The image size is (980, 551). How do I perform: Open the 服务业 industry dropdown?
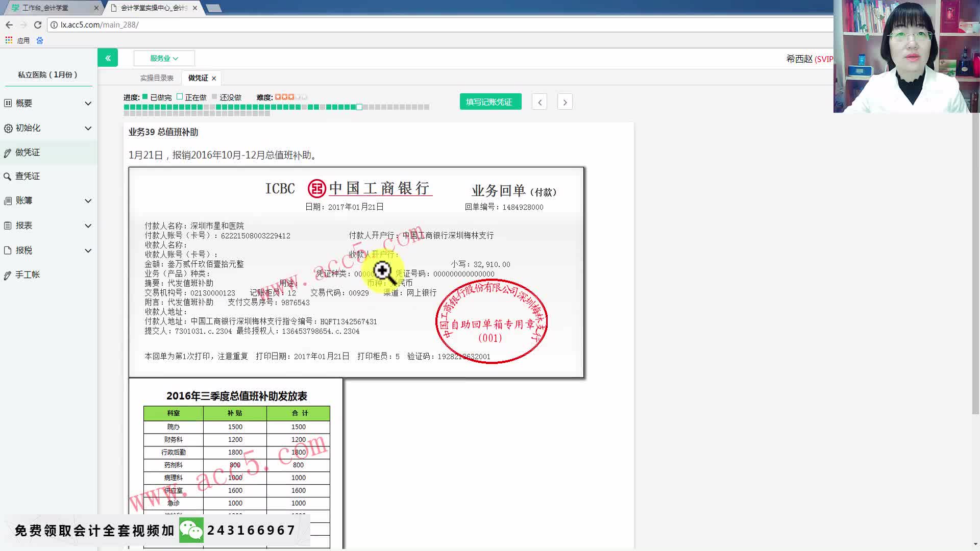(x=164, y=58)
